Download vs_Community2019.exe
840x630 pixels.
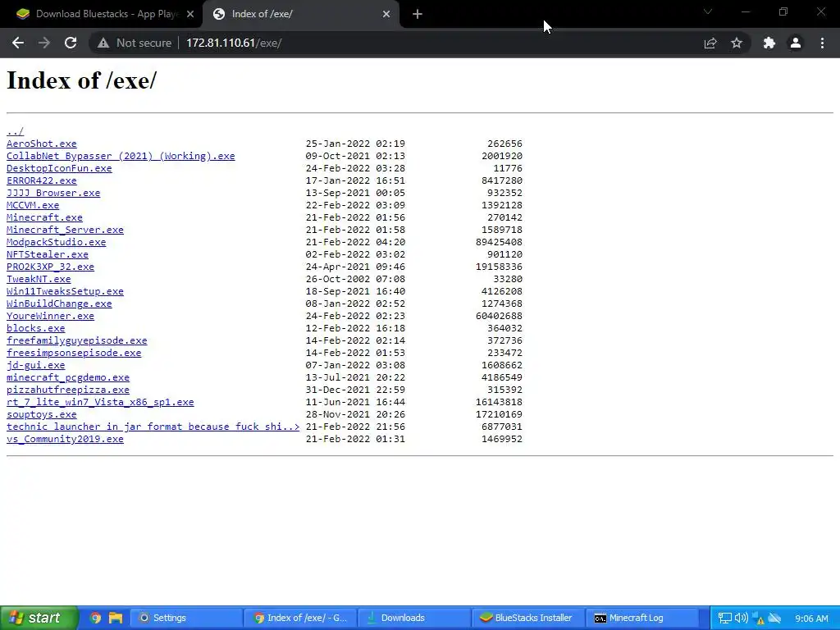(65, 440)
